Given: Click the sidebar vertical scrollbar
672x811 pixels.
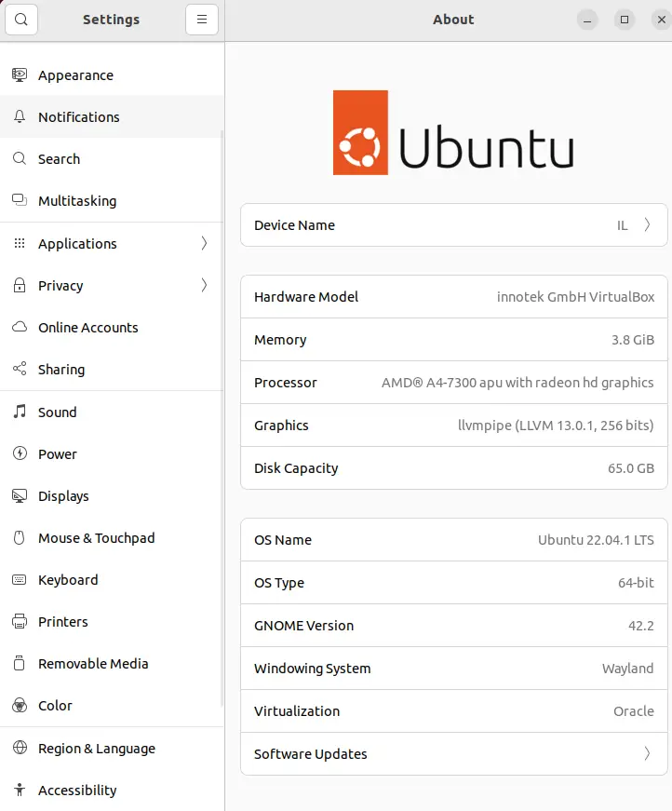Looking at the screenshot, I should click(x=222, y=418).
